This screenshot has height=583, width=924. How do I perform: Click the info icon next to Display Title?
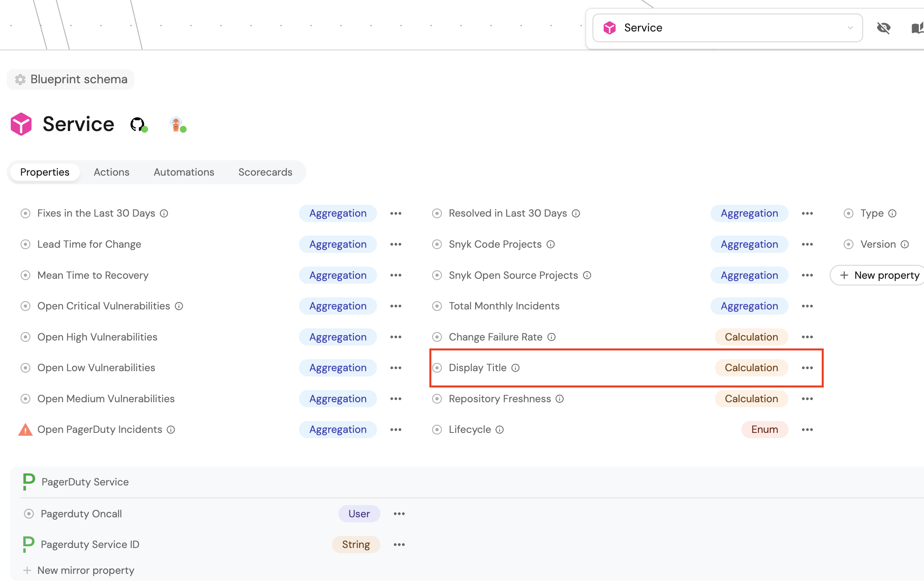click(x=516, y=368)
